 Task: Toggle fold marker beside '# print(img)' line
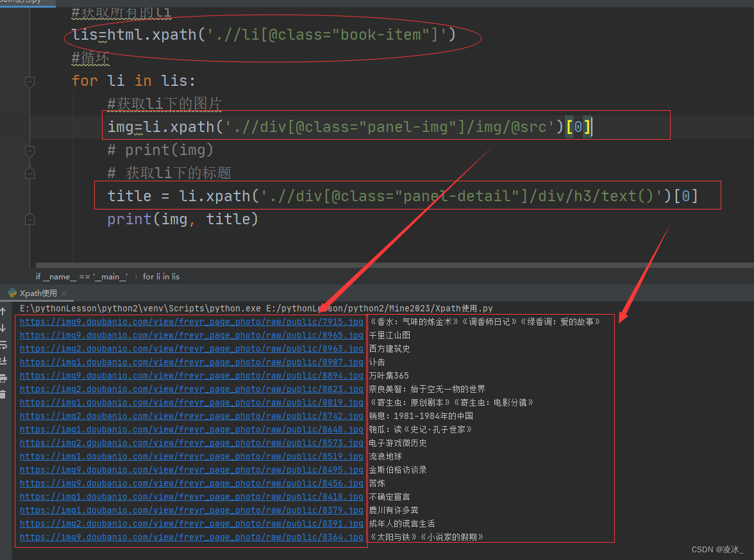pos(29,151)
